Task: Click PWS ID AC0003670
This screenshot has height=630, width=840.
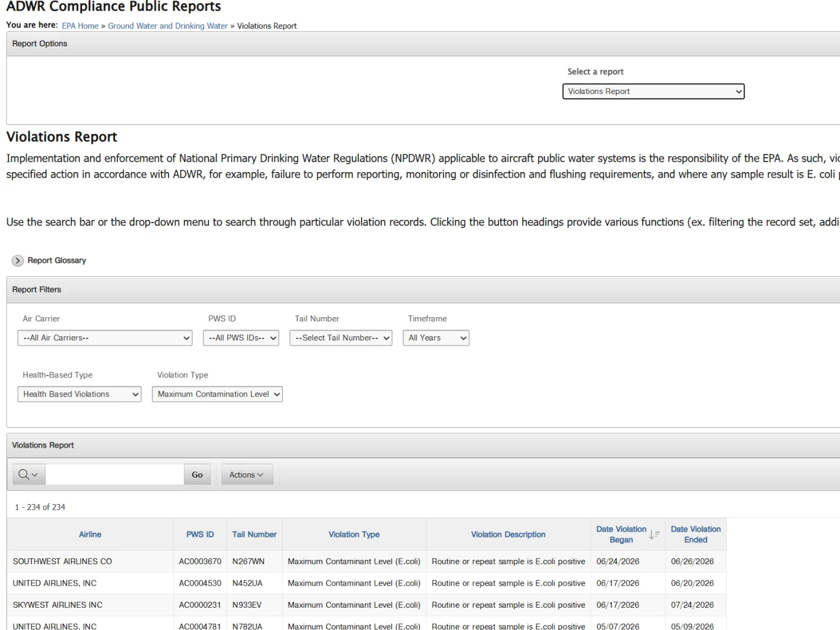Action: (200, 562)
